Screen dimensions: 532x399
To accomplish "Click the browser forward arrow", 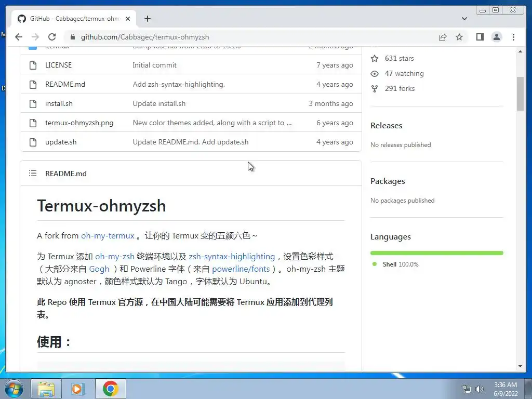I will [x=35, y=37].
